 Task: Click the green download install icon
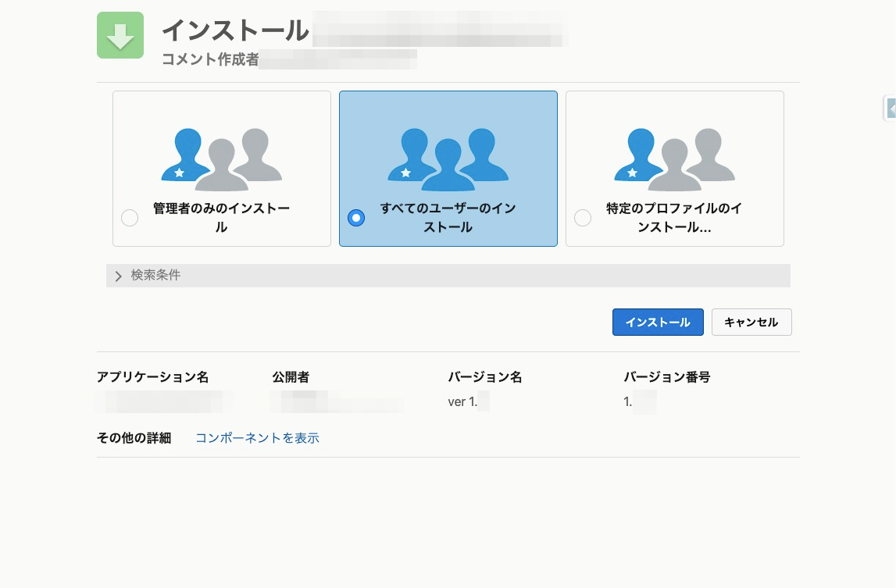pyautogui.click(x=120, y=34)
